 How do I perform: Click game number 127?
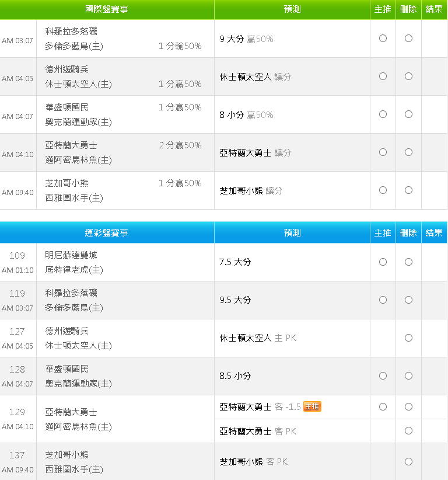point(17,332)
